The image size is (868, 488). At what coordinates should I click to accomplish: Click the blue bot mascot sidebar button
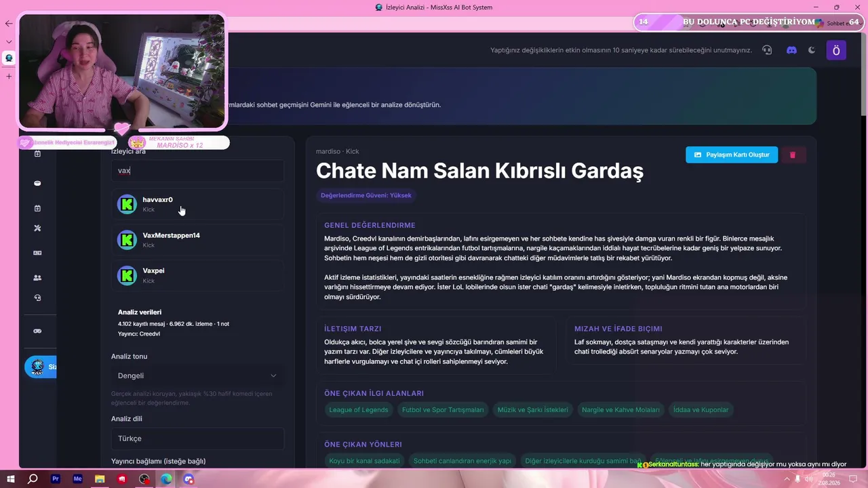[x=41, y=367]
